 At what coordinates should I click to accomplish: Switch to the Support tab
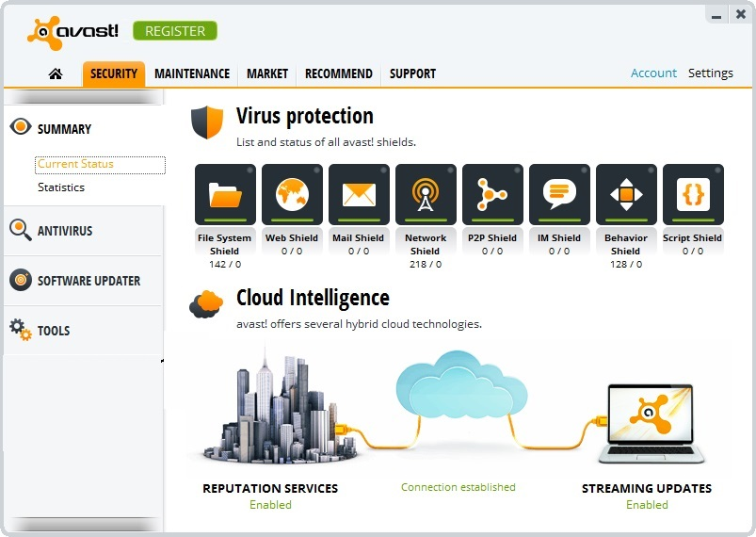(412, 73)
